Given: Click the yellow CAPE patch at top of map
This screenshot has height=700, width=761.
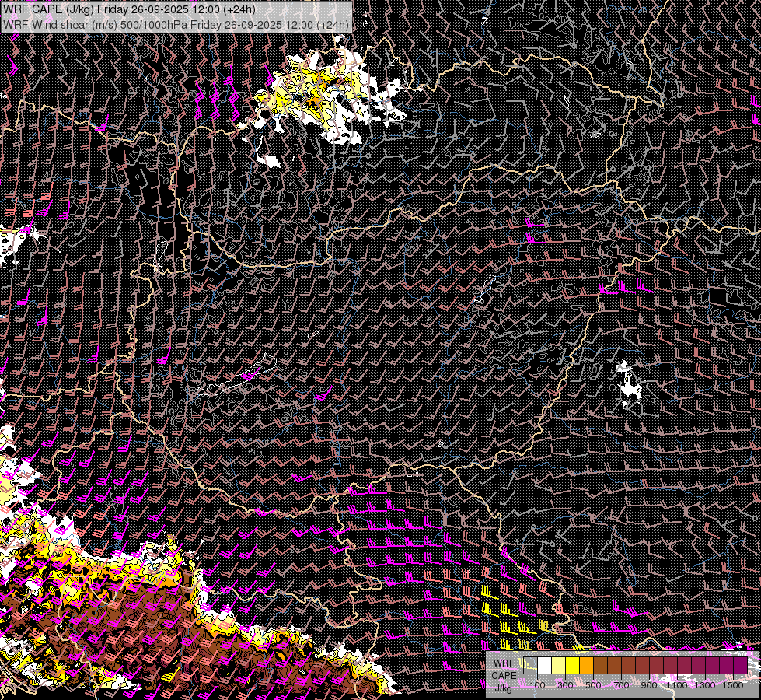Looking at the screenshot, I should click(x=311, y=89).
